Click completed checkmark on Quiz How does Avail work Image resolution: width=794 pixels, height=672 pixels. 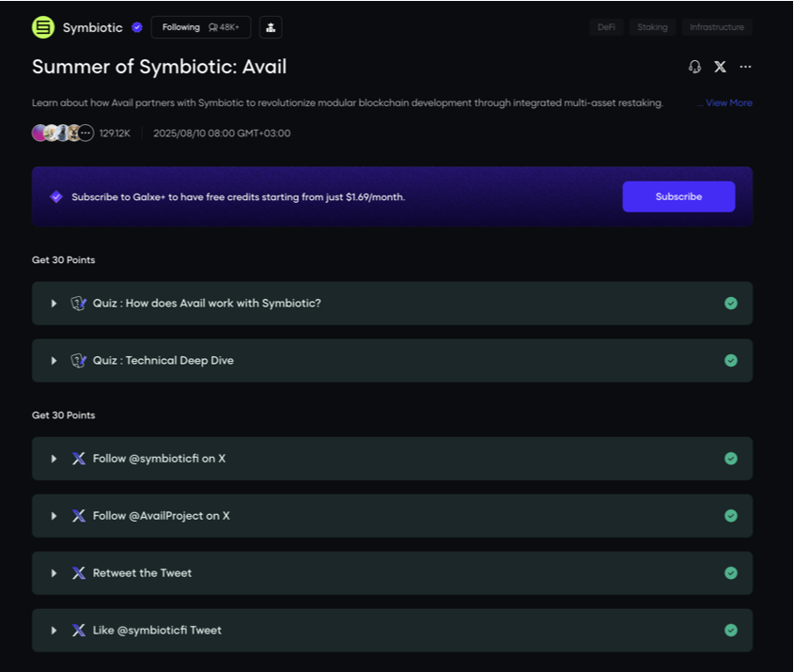[731, 303]
